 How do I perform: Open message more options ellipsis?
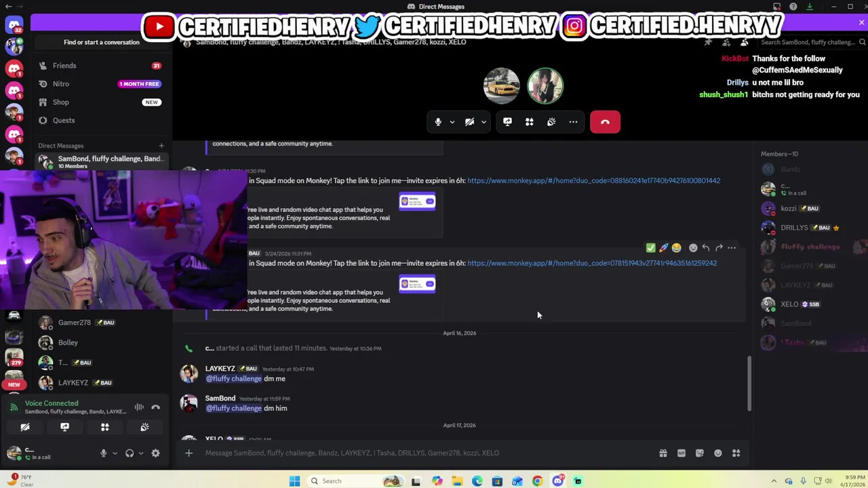click(x=732, y=248)
